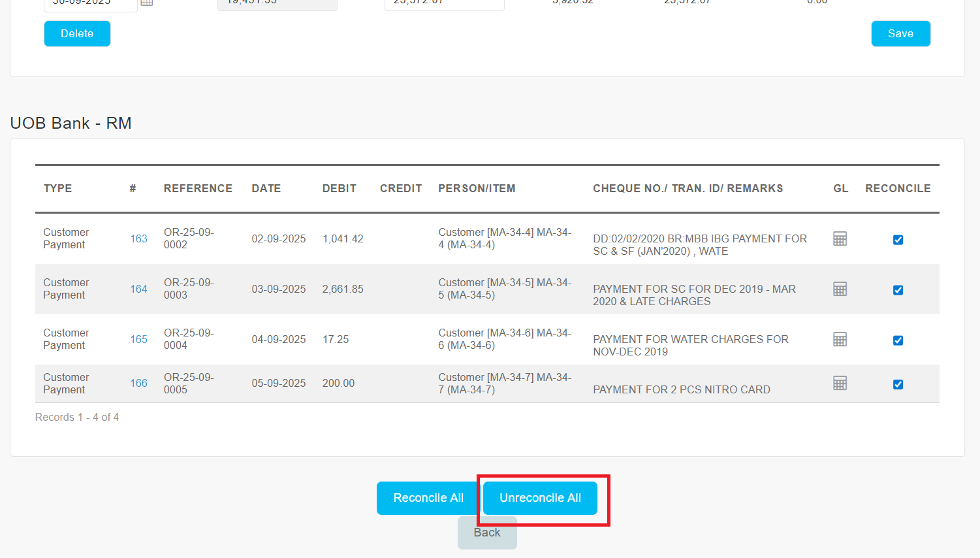
Task: View GL icon for Nitro Card payment
Action: [840, 384]
